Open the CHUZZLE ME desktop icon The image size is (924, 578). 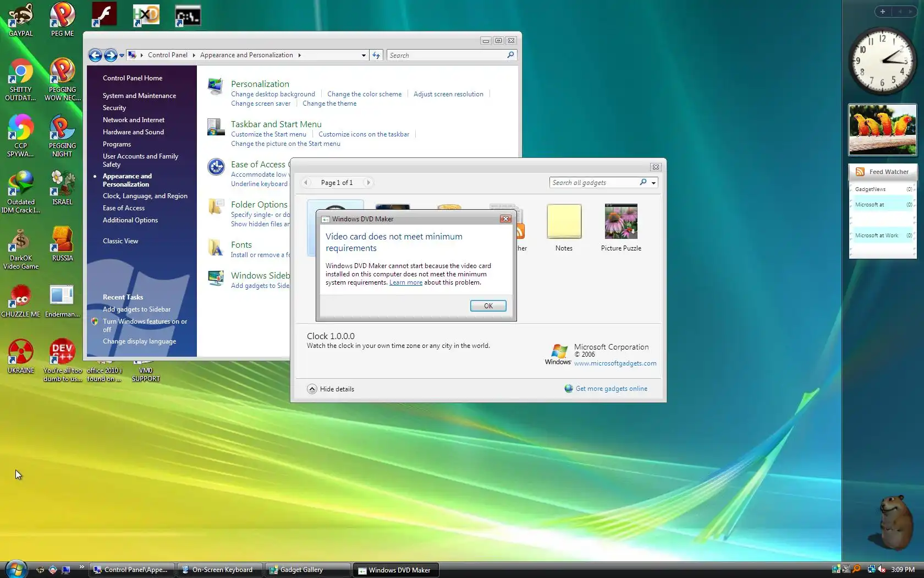21,301
